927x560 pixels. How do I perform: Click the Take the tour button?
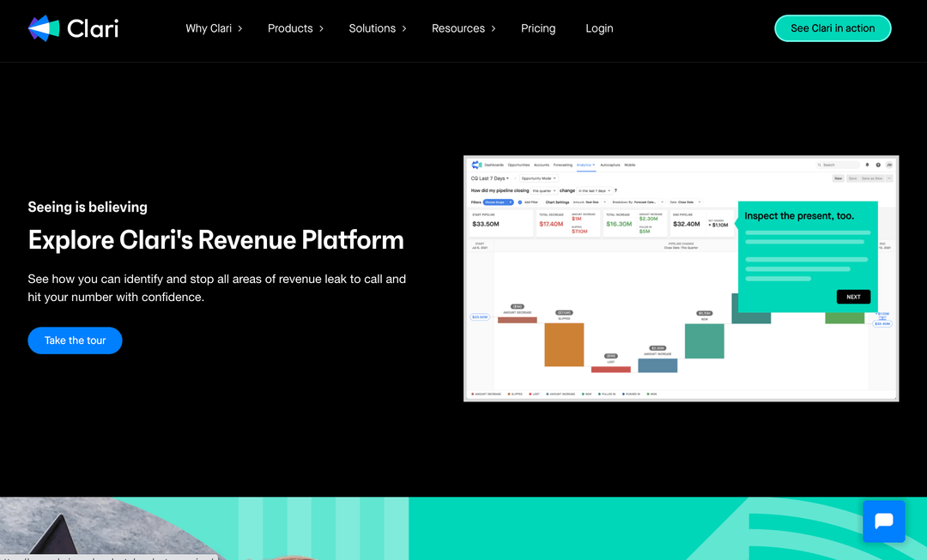[75, 340]
